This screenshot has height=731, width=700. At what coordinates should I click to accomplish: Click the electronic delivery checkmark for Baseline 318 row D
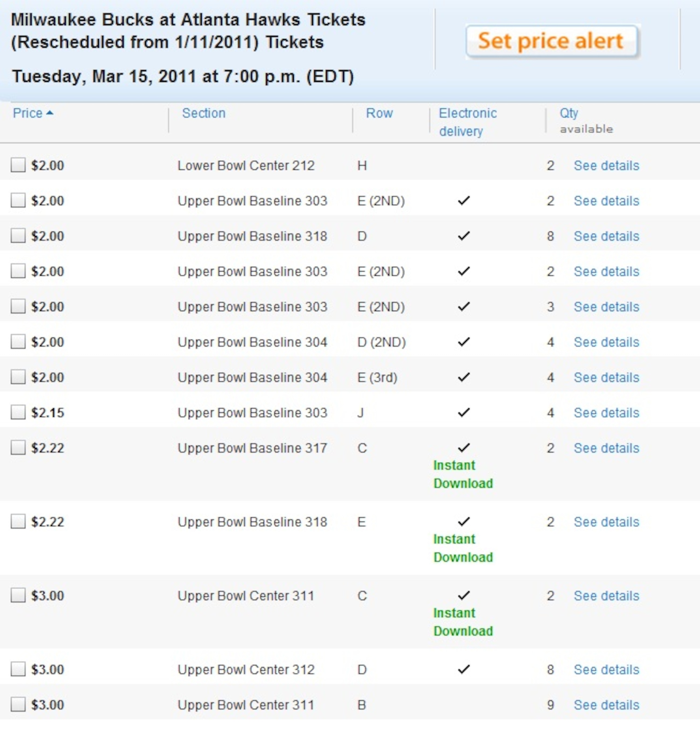click(x=463, y=236)
